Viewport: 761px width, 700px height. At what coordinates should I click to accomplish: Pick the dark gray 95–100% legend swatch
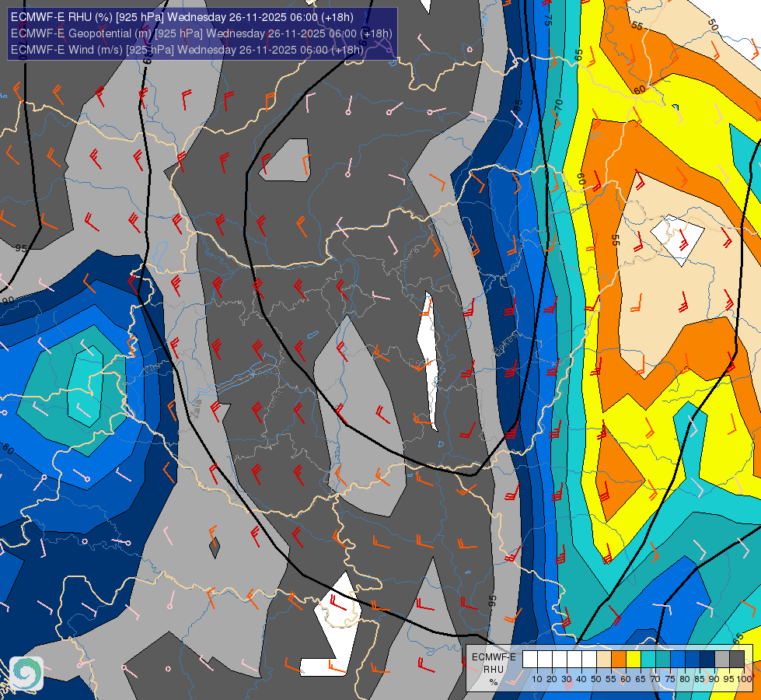click(x=737, y=659)
